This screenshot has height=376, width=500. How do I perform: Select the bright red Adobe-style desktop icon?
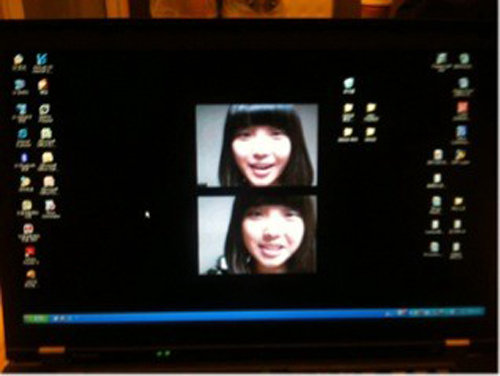tap(30, 251)
